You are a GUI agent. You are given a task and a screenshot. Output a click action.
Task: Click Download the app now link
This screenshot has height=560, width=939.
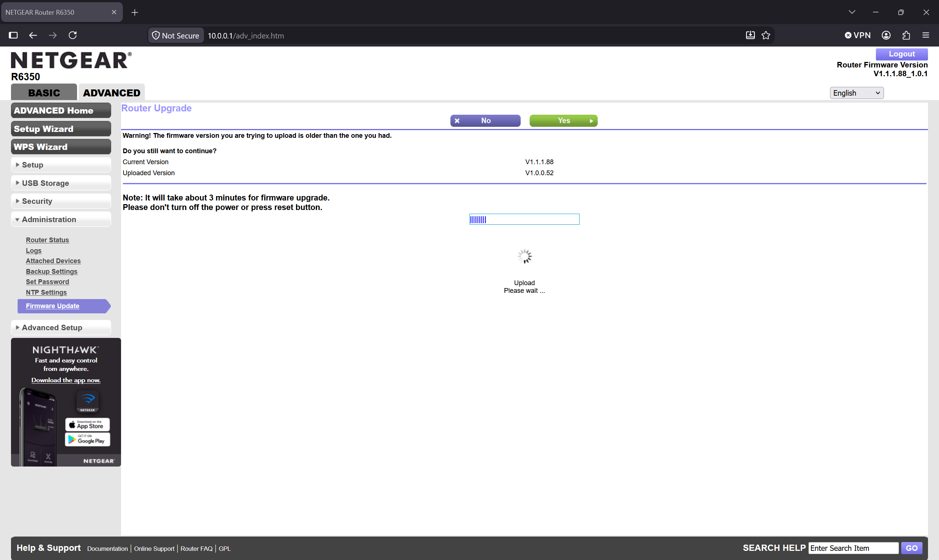(66, 380)
